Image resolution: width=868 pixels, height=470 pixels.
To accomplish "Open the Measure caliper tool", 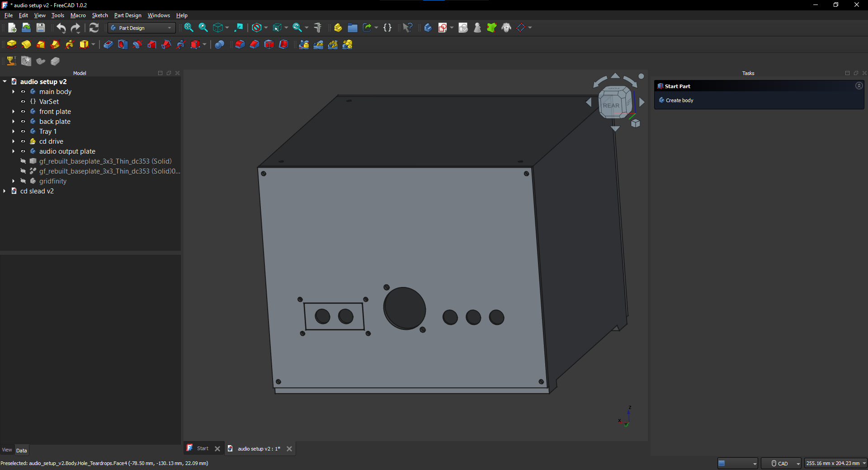I will pos(318,28).
